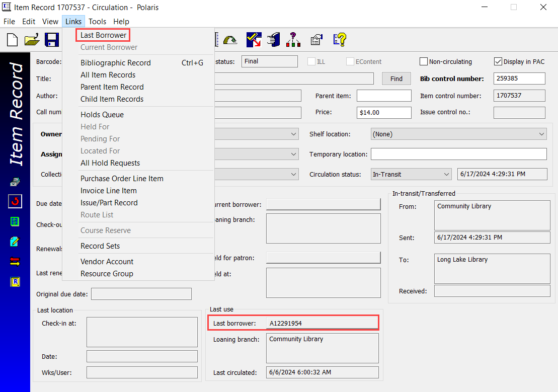Screen dimensions: 558x392
Task: Click the Open folder toolbar icon
Action: coord(32,40)
